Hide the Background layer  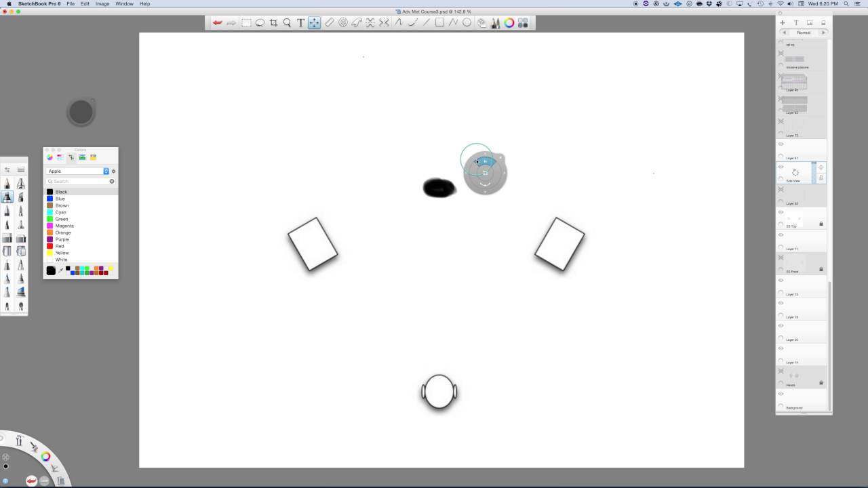781,394
